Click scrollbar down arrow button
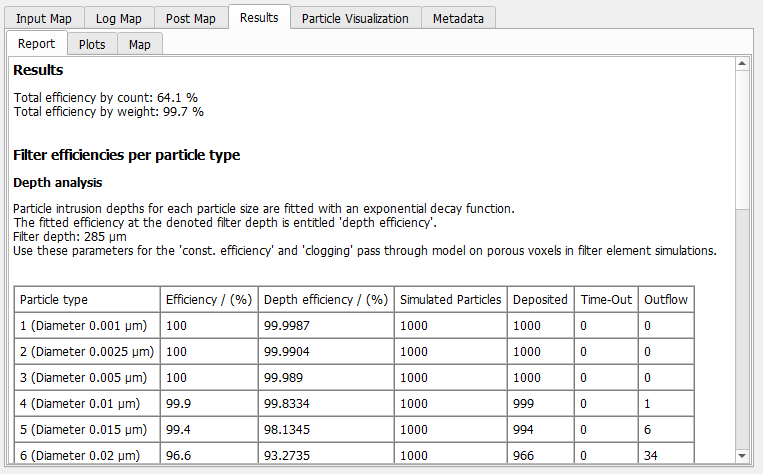The height and width of the screenshot is (474, 763). tap(742, 456)
